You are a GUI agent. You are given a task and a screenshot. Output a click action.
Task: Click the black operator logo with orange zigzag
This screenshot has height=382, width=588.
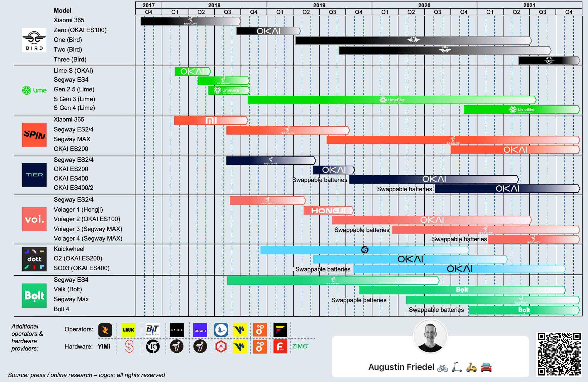[105, 330]
